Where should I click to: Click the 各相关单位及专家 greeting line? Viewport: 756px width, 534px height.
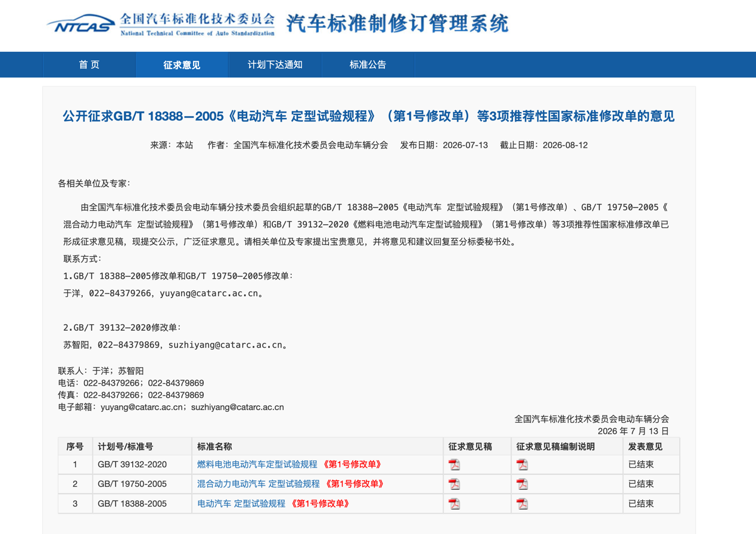click(94, 183)
